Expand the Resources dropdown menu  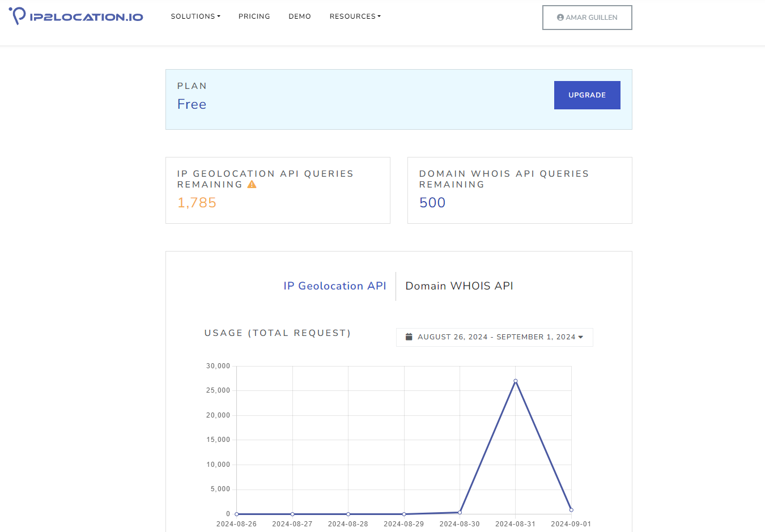click(x=355, y=16)
